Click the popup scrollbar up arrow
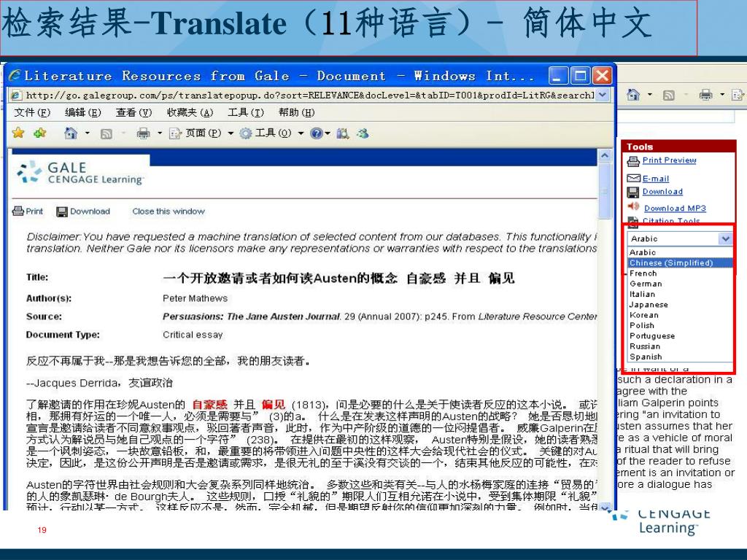Screen dimensions: 747x560 click(x=605, y=156)
